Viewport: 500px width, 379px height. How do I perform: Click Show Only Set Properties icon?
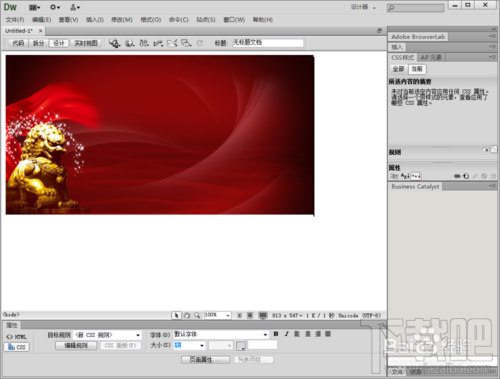point(416,176)
